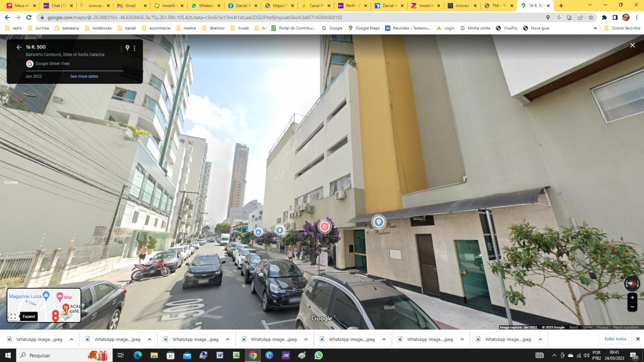This screenshot has height=362, width=644.
Task: Open Task View on the taskbar
Action: 121,355
